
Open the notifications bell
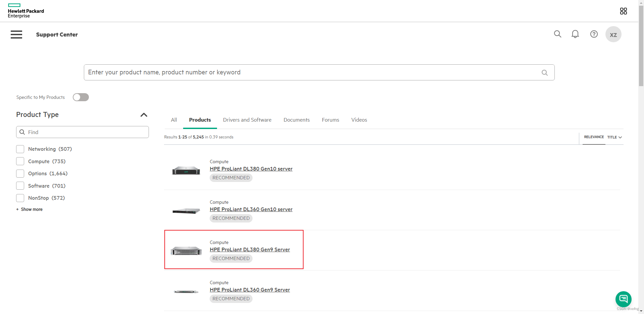click(575, 34)
